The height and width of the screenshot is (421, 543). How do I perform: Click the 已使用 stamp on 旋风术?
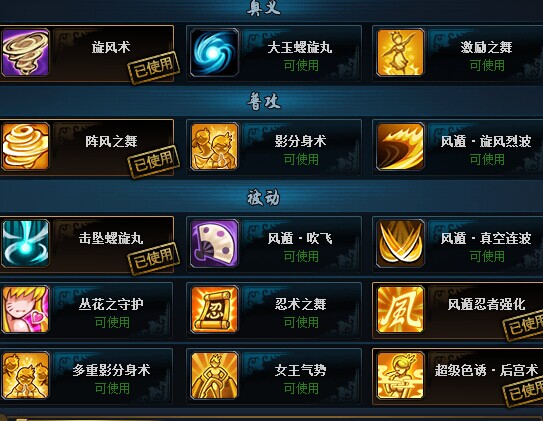[x=154, y=68]
